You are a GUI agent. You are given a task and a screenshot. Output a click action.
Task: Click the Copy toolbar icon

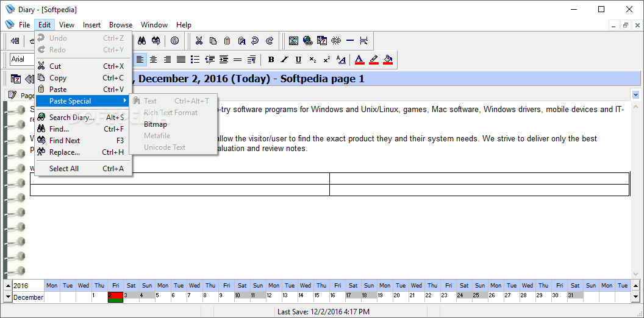[x=213, y=41]
